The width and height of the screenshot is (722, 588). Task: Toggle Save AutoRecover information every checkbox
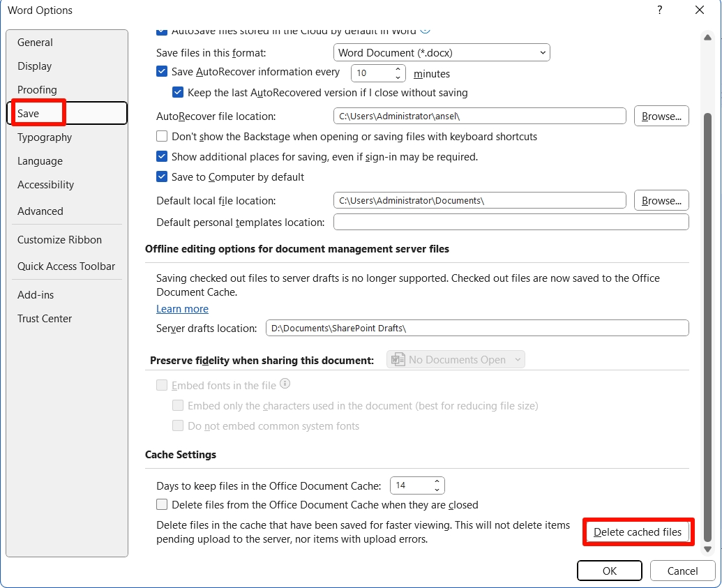tap(162, 71)
